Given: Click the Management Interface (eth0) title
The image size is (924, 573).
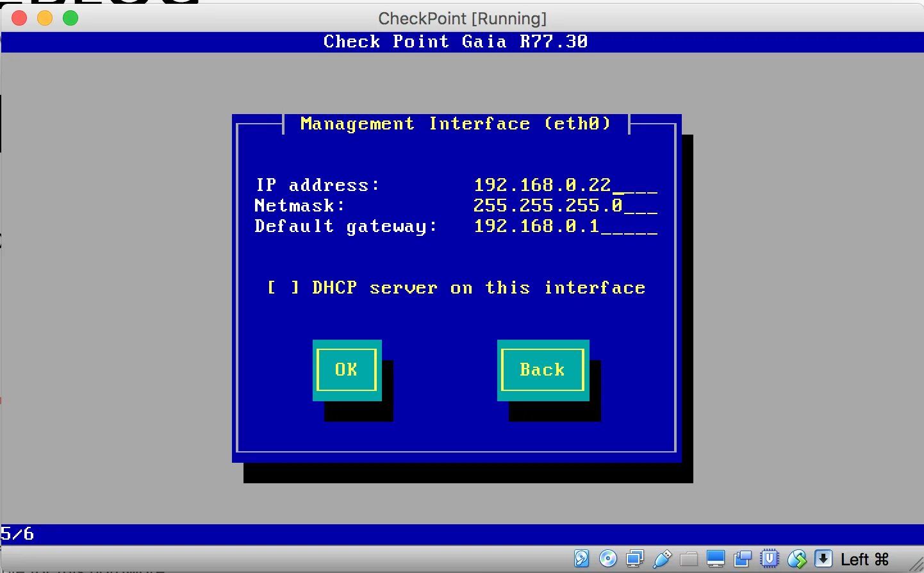Looking at the screenshot, I should coord(456,124).
